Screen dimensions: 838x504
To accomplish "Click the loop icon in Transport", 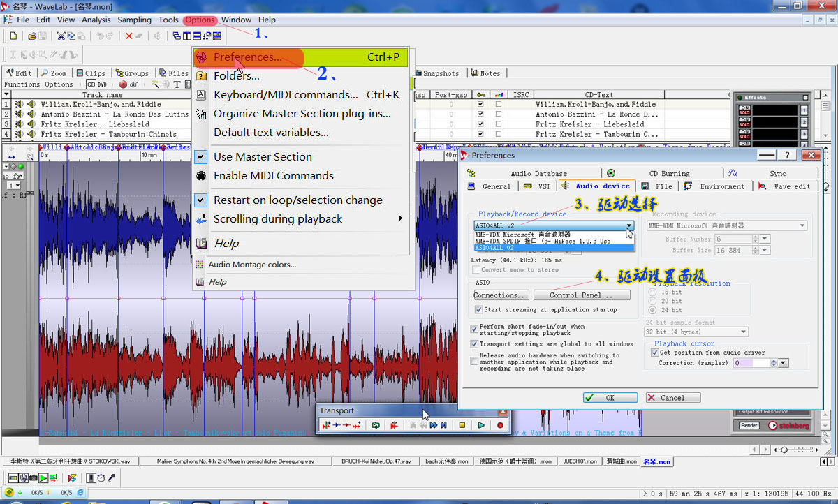I will pyautogui.click(x=376, y=425).
